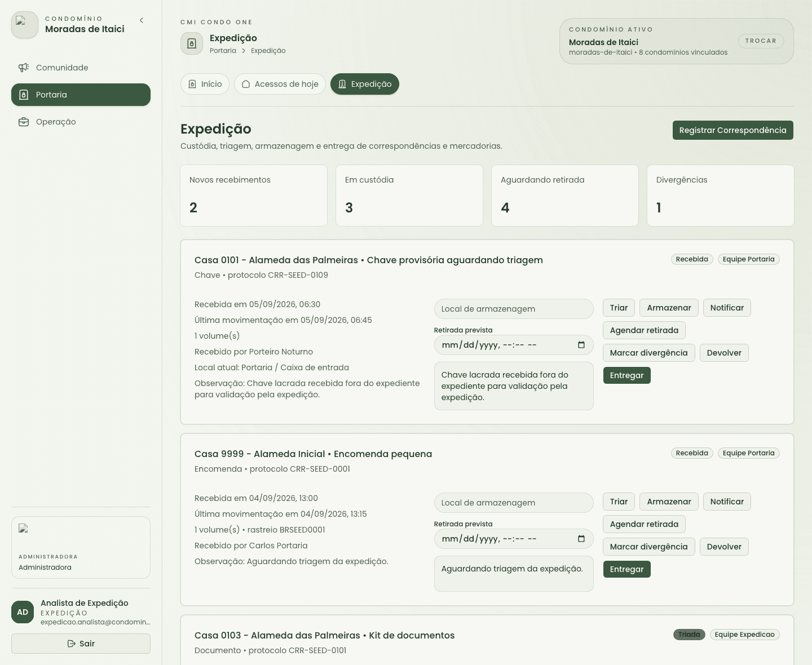This screenshot has height=665, width=812.
Task: Click Entregar for Casa 0101
Action: pos(626,375)
